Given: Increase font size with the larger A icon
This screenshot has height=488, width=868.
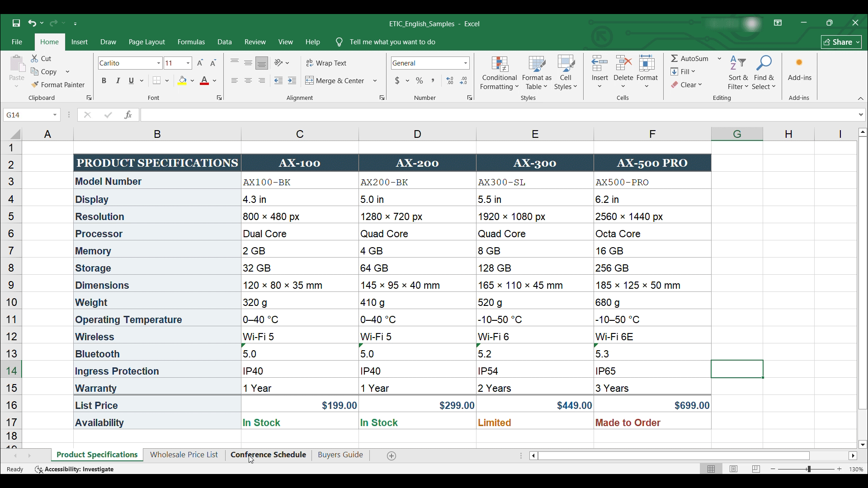Looking at the screenshot, I should [200, 63].
